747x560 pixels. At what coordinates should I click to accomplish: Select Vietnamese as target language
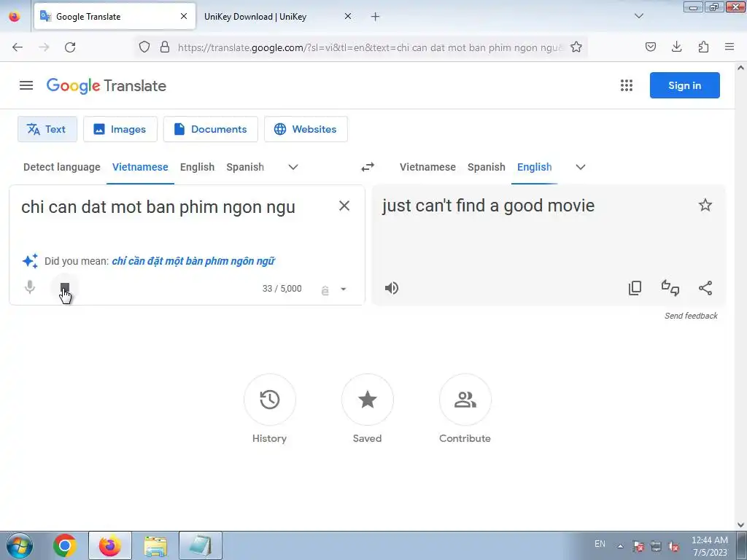pos(427,167)
